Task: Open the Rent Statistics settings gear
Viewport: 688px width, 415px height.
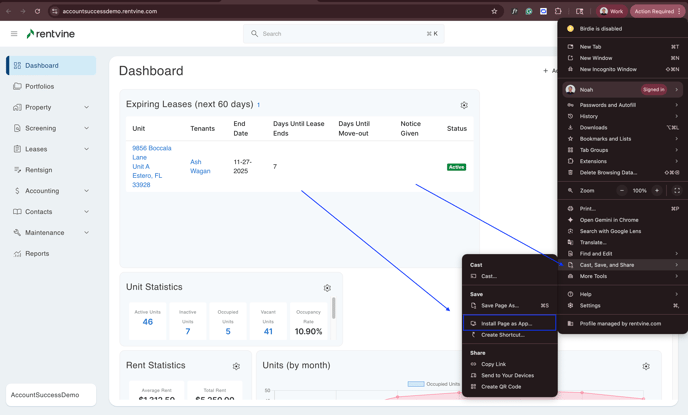Action: click(x=236, y=366)
